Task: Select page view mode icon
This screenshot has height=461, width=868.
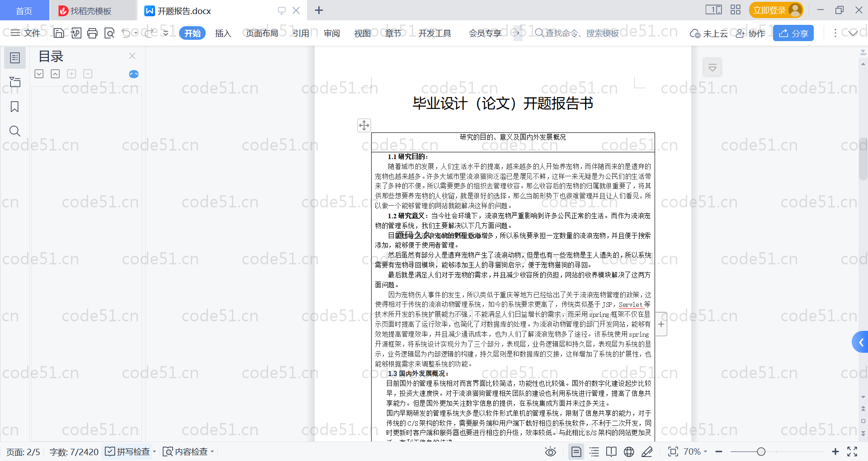Action: pyautogui.click(x=576, y=452)
